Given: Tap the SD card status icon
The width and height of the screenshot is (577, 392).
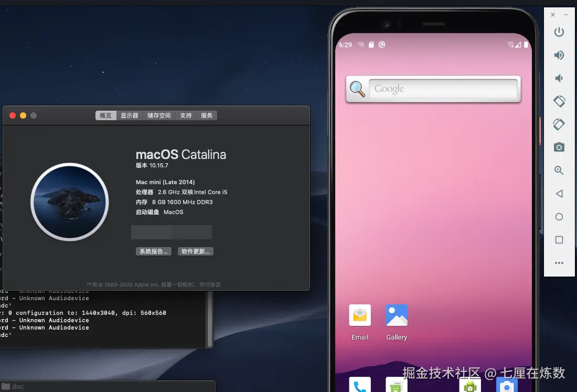Looking at the screenshot, I should click(371, 45).
